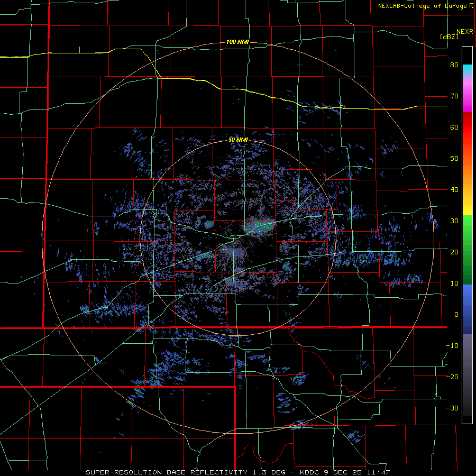Click the 20 dBZ scale value
The height and width of the screenshot is (476, 476).
tap(454, 252)
